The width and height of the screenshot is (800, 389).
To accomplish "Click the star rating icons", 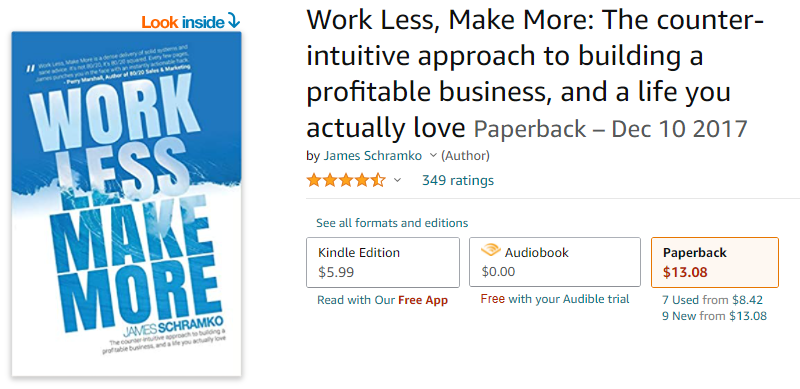I will tap(346, 180).
